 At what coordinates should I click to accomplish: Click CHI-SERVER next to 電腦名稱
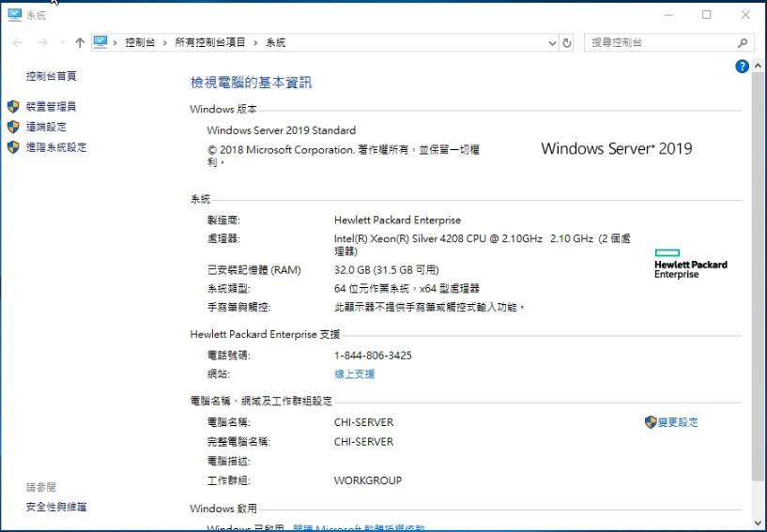(363, 422)
